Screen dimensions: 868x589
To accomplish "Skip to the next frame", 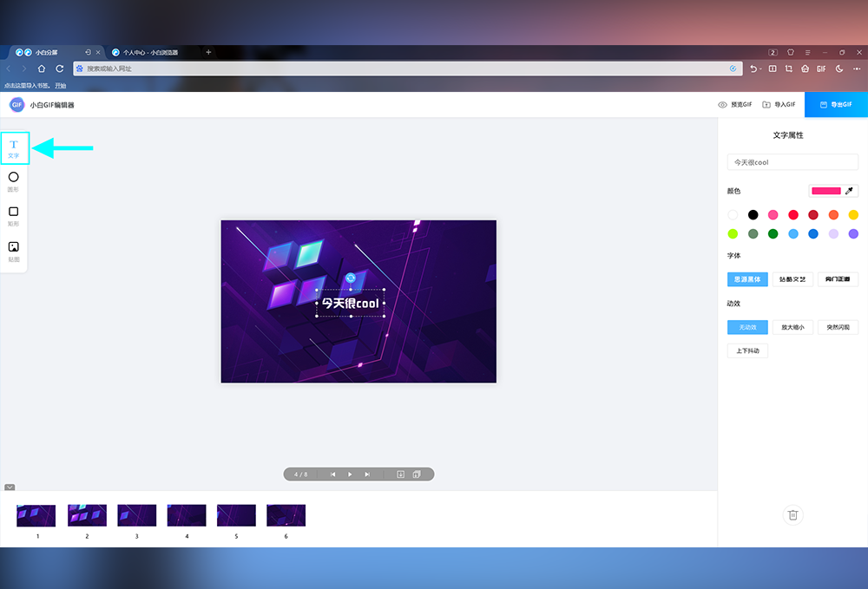I will pyautogui.click(x=367, y=474).
